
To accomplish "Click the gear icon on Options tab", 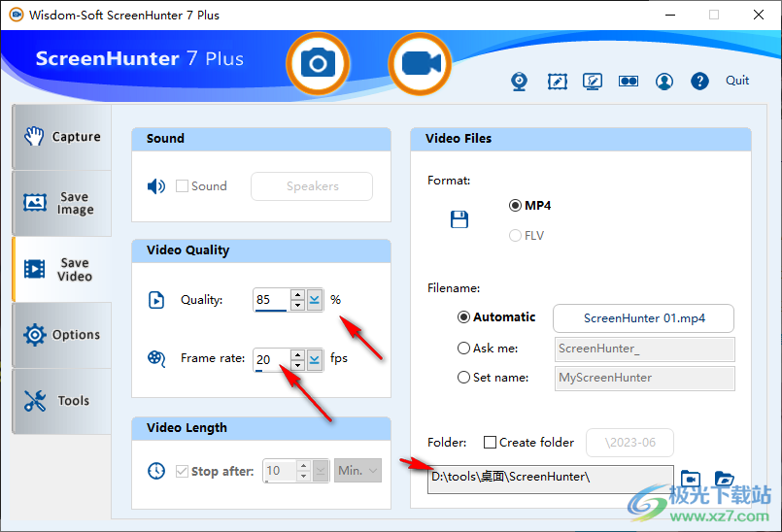I will [x=35, y=335].
